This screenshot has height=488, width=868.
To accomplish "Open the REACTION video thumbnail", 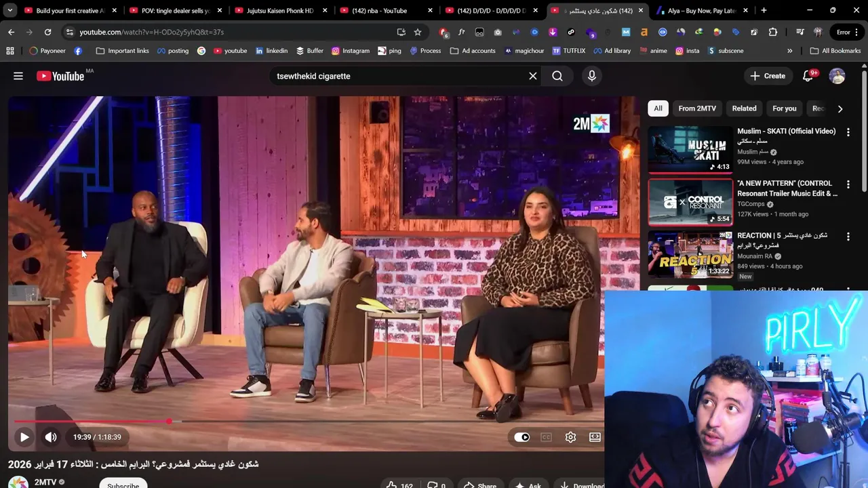I will click(x=690, y=254).
